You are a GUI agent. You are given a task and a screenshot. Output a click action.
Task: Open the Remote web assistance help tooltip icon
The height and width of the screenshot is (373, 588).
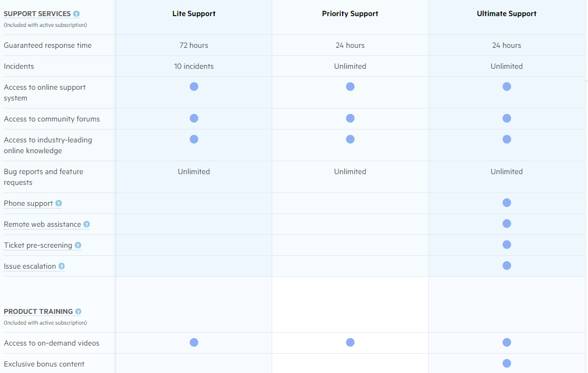tap(87, 225)
